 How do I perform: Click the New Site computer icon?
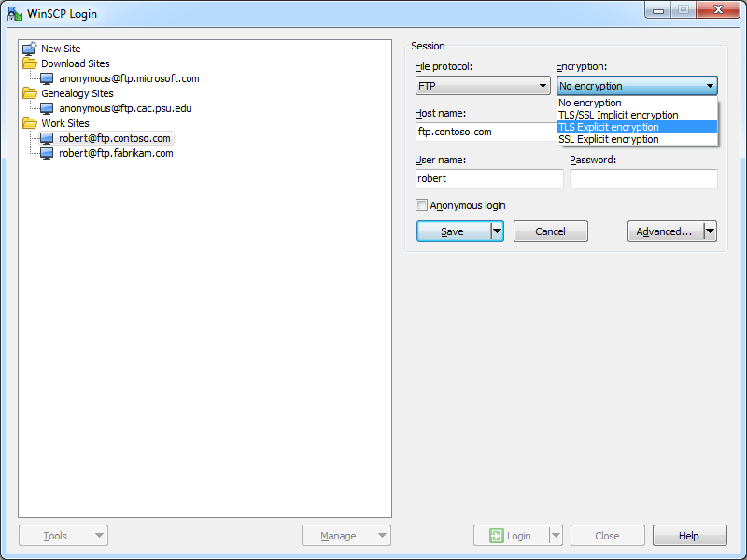[30, 49]
